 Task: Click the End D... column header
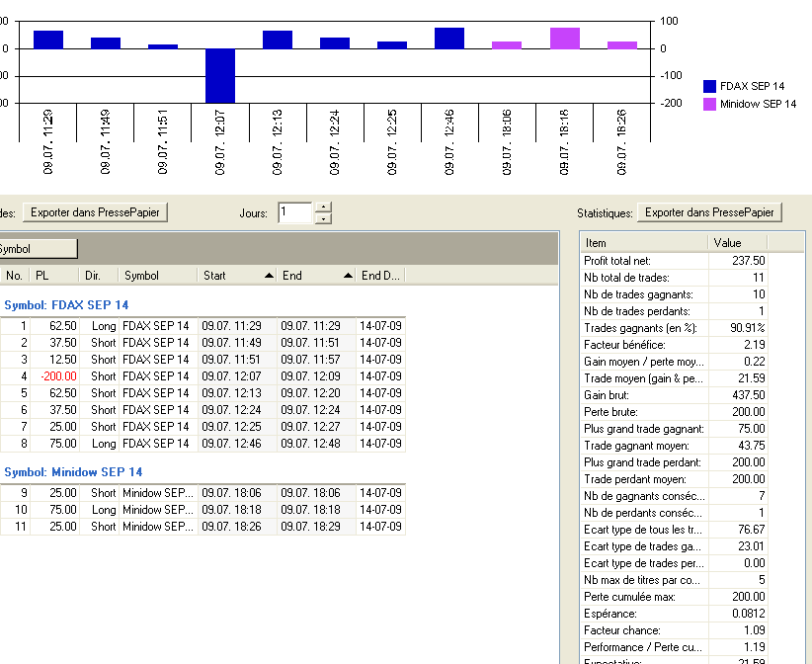(x=380, y=276)
